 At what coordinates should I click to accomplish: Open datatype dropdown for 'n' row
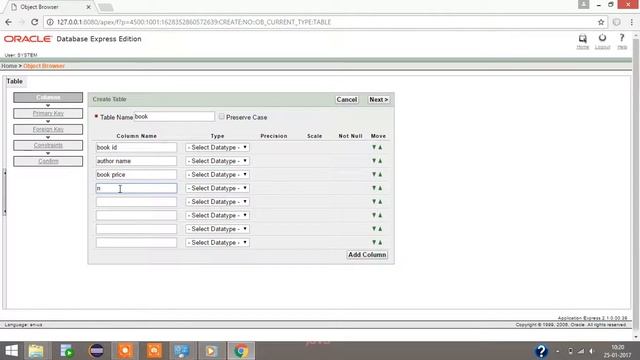(x=217, y=188)
